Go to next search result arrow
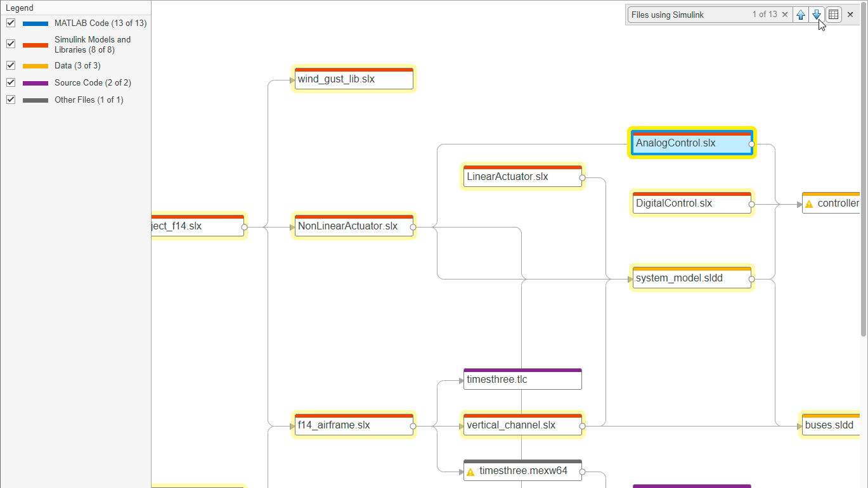Screen dimensions: 868x488 click(x=817, y=15)
